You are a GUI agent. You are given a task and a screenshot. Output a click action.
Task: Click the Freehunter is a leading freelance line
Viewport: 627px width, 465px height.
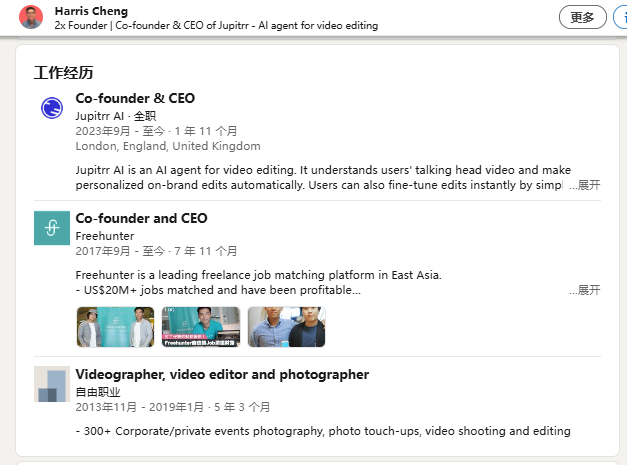tap(259, 275)
